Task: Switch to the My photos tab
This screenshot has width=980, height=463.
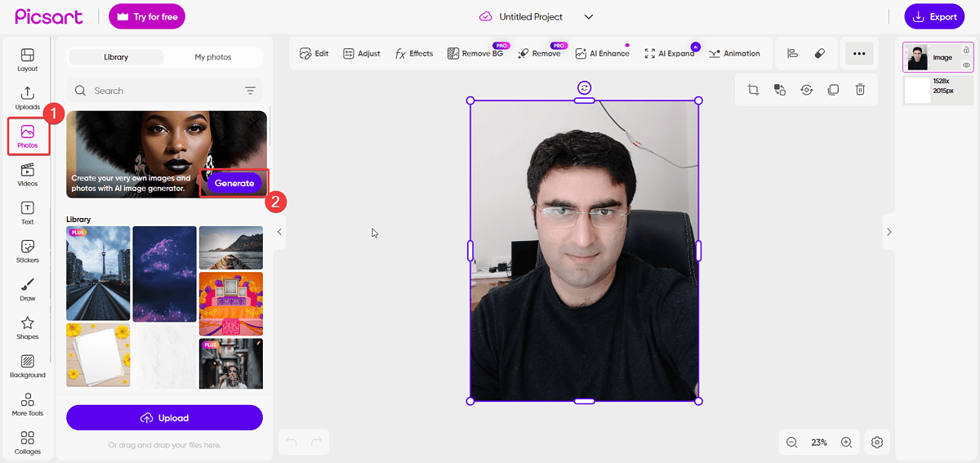Action: 212,57
